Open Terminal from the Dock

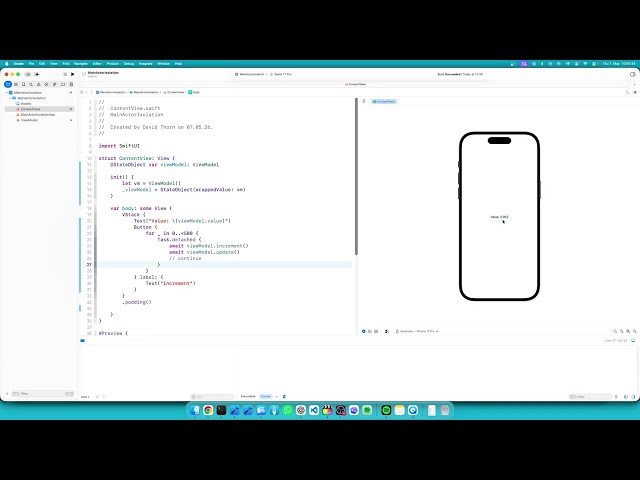click(221, 410)
